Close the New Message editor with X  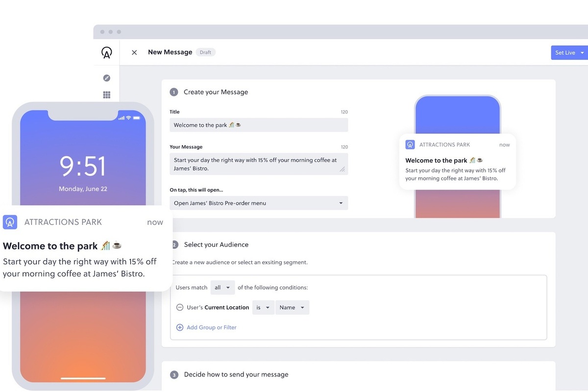click(x=134, y=52)
